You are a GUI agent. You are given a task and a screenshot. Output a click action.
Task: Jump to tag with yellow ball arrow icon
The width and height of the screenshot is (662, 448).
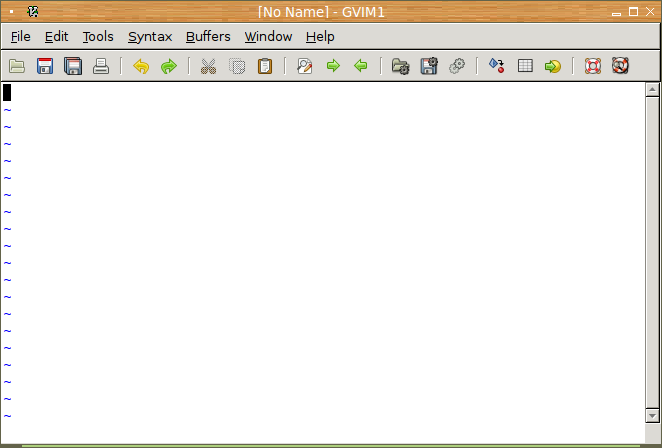point(553,66)
